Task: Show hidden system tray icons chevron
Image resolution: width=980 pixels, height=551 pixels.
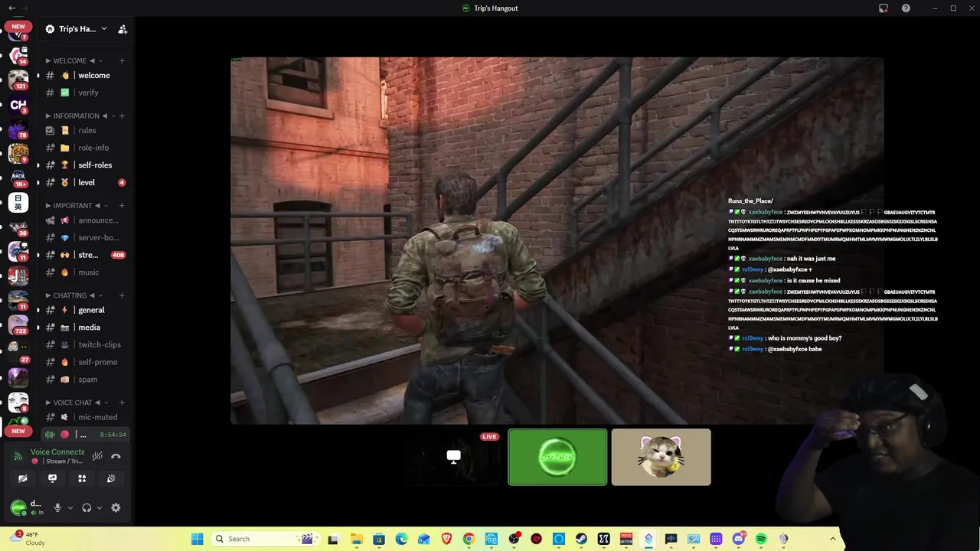Action: coord(833,539)
